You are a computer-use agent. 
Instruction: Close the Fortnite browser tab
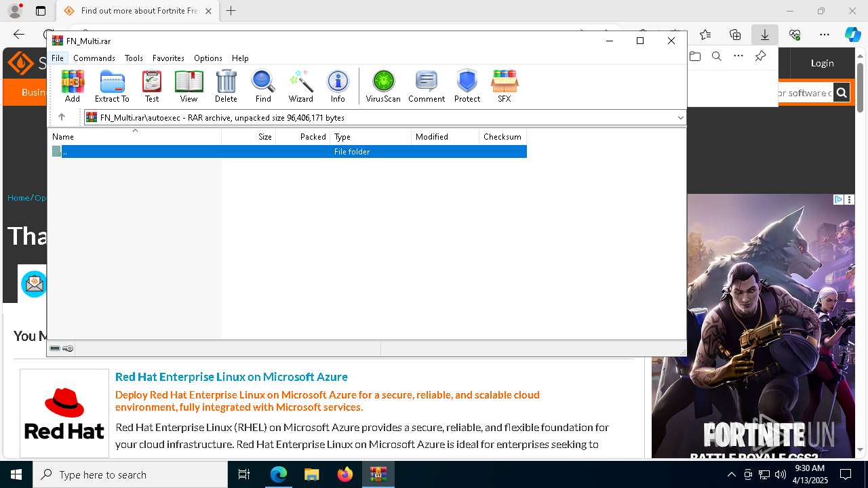point(208,11)
